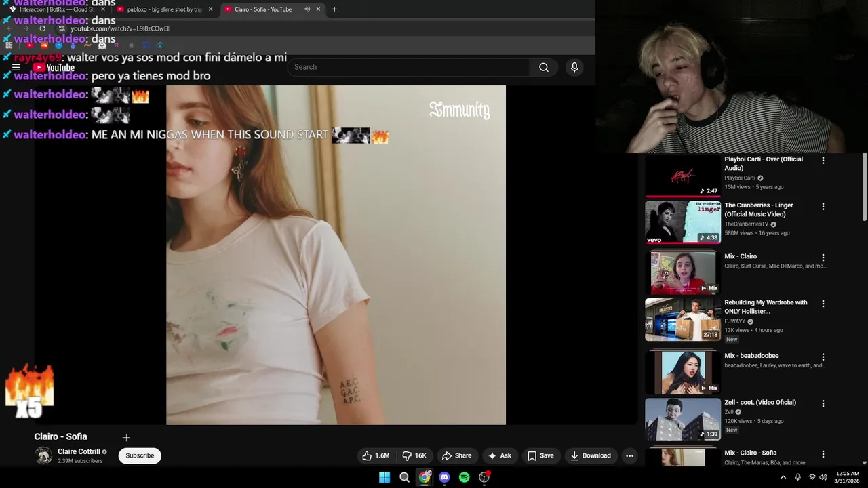Image resolution: width=868 pixels, height=488 pixels.
Task: Reload the page with the refresh icon
Action: point(43,28)
